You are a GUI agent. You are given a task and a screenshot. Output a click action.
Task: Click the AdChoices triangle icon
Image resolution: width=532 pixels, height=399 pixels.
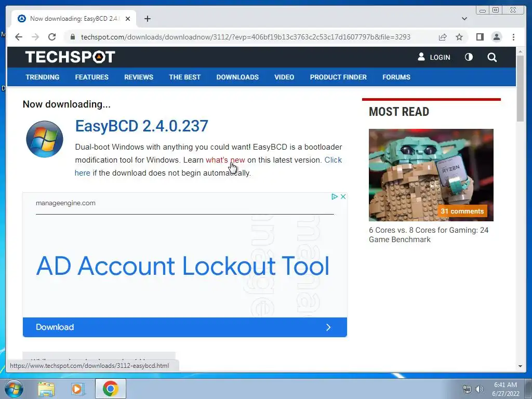334,196
